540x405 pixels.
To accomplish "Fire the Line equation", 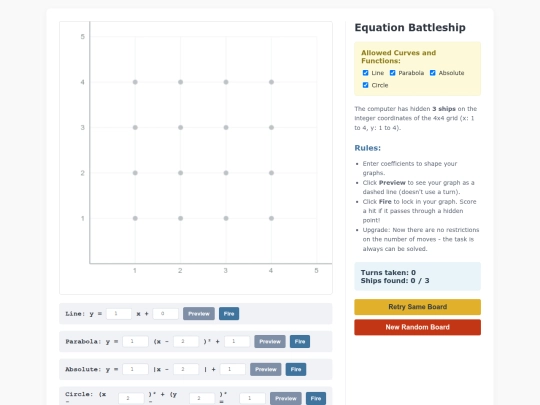I will pos(229,314).
